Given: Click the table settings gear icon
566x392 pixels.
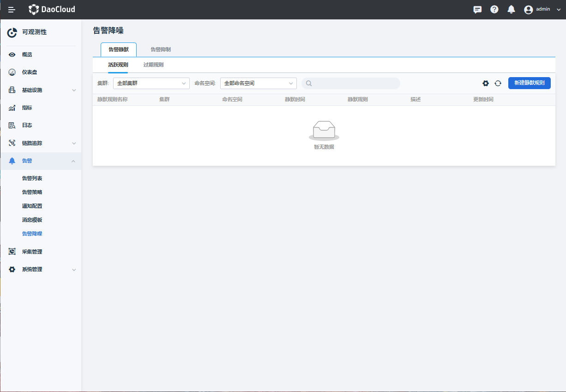Looking at the screenshot, I should tap(485, 84).
